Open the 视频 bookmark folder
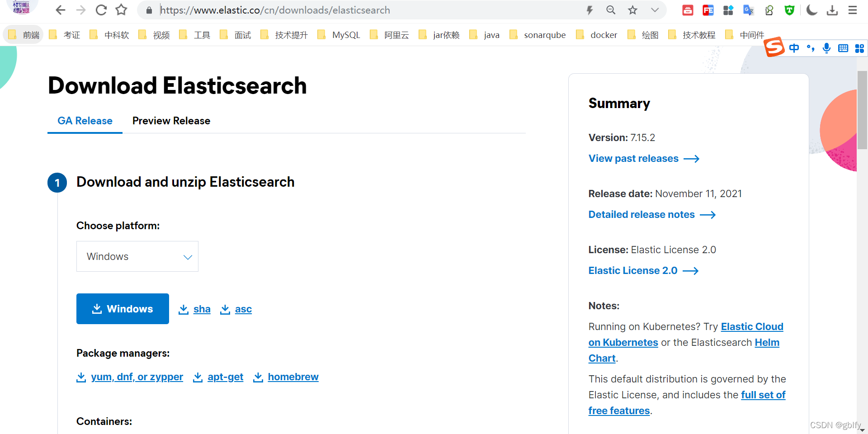The height and width of the screenshot is (434, 868). [154, 35]
